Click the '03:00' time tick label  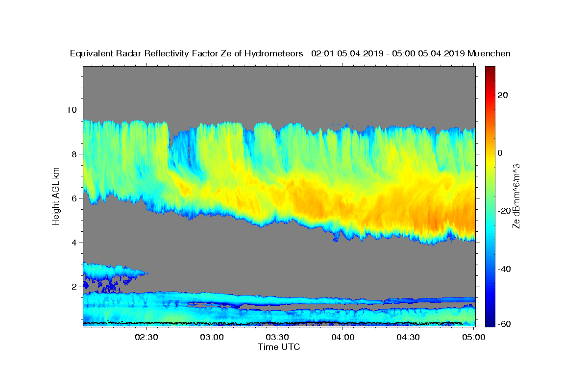(212, 337)
